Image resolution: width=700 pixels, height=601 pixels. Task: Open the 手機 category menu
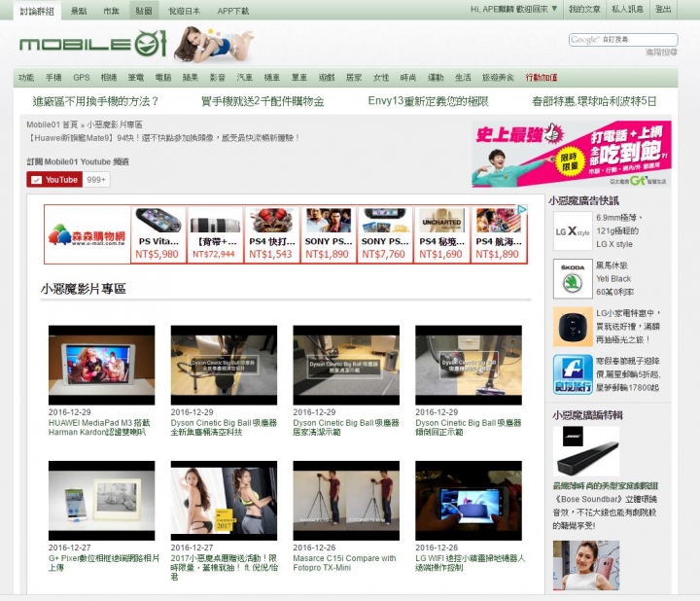tap(53, 78)
